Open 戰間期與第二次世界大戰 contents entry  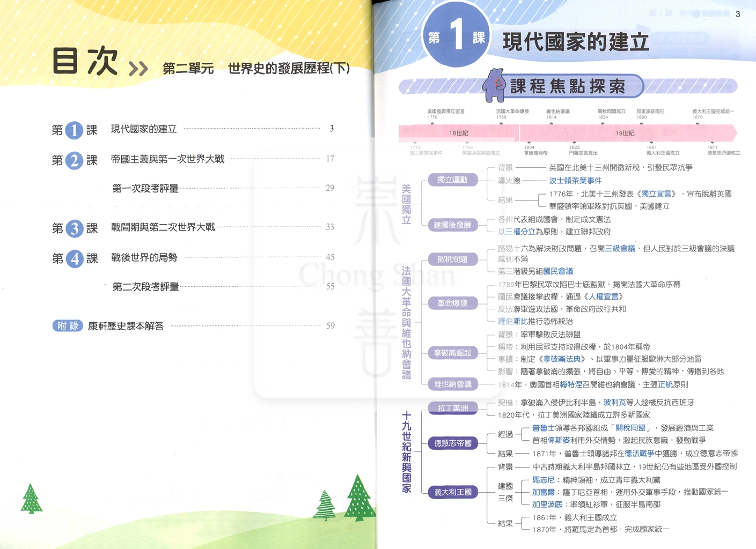163,227
